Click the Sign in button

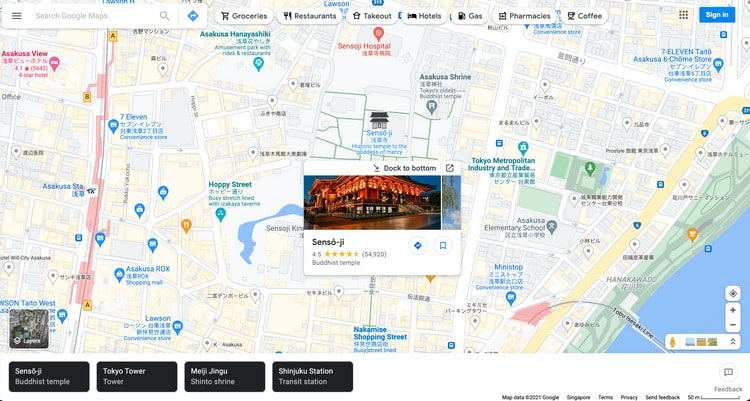coord(716,15)
